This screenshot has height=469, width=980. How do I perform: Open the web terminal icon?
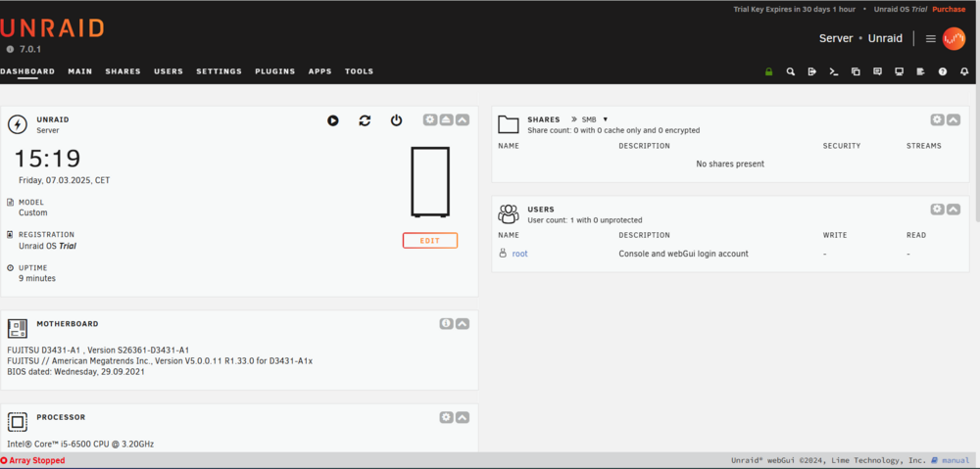tap(834, 71)
